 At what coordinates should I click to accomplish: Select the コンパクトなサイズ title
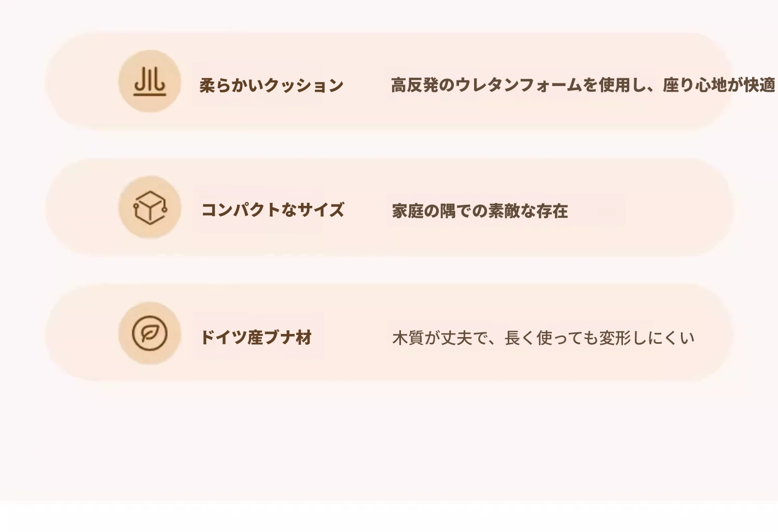click(x=272, y=210)
